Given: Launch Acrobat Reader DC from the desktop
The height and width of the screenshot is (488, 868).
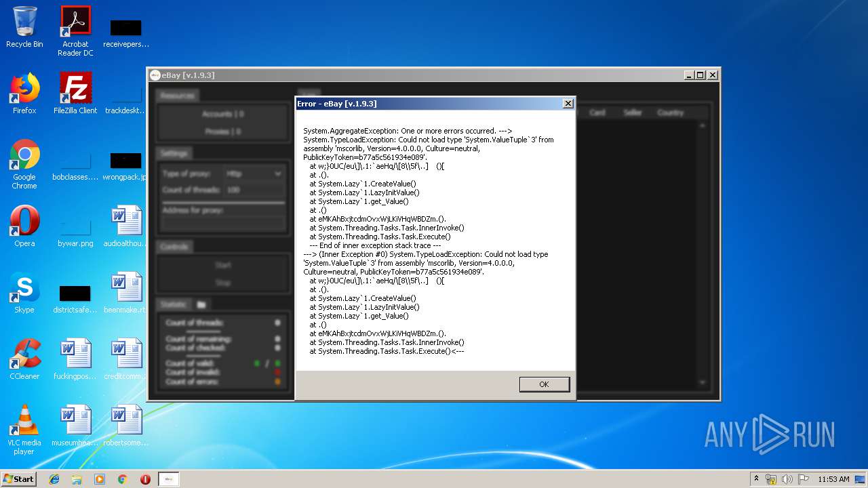Looking at the screenshot, I should (75, 31).
